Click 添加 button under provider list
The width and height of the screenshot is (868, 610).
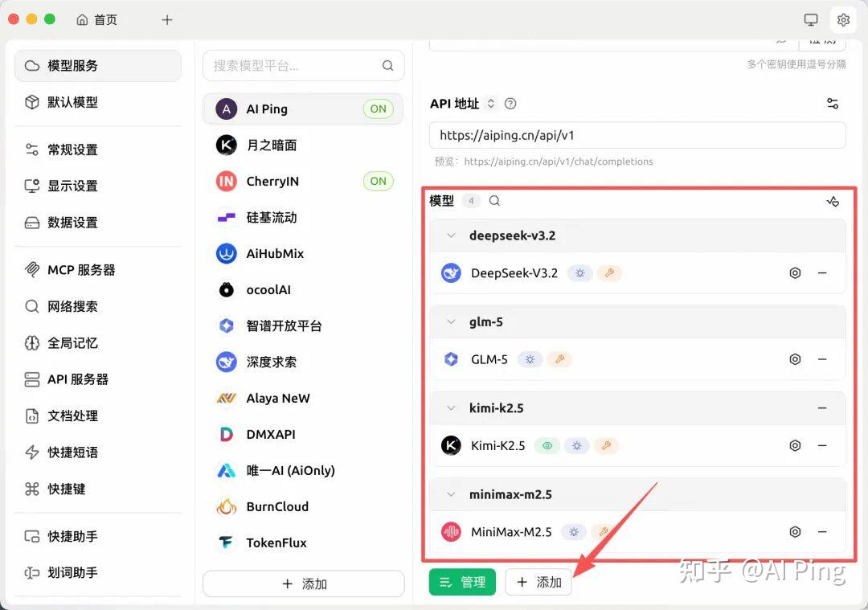click(303, 584)
